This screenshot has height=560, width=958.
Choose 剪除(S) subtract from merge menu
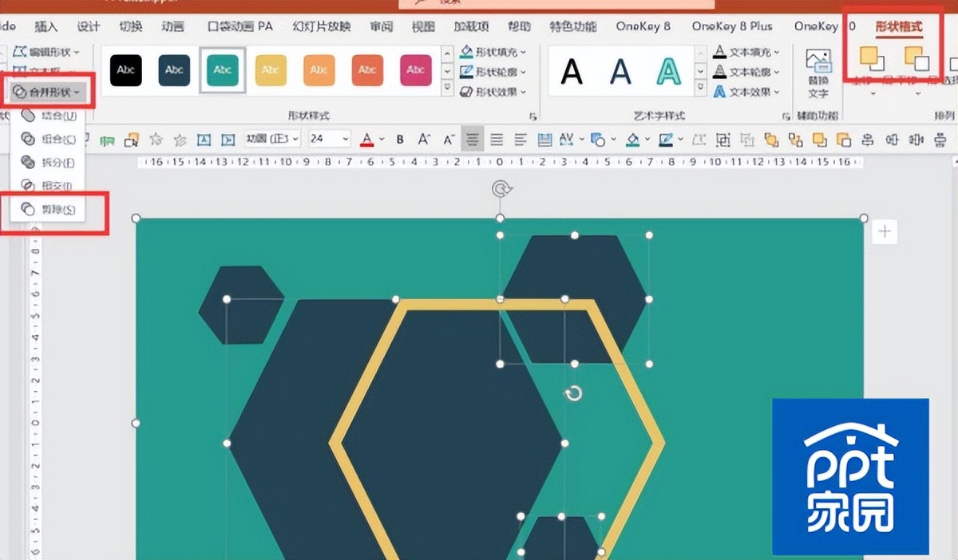pos(49,209)
